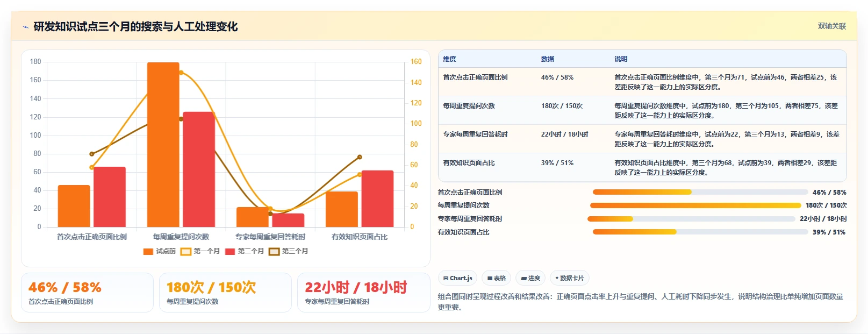The image size is (868, 334).
Task: Click the orange 试点前 bar for 首次点击正确页面比例
Action: [x=74, y=206]
